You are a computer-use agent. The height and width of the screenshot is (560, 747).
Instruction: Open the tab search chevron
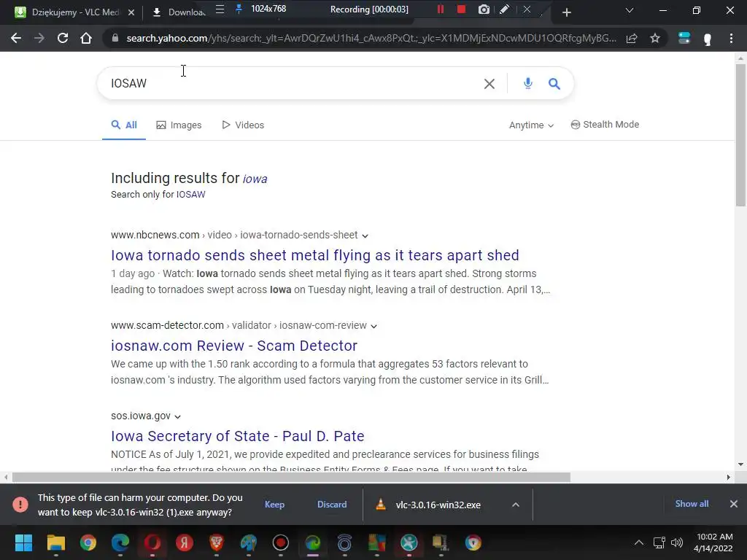coord(630,10)
